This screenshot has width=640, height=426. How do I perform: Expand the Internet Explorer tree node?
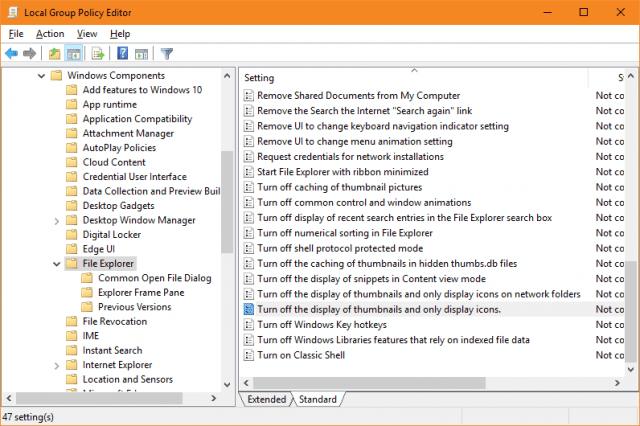(x=57, y=365)
